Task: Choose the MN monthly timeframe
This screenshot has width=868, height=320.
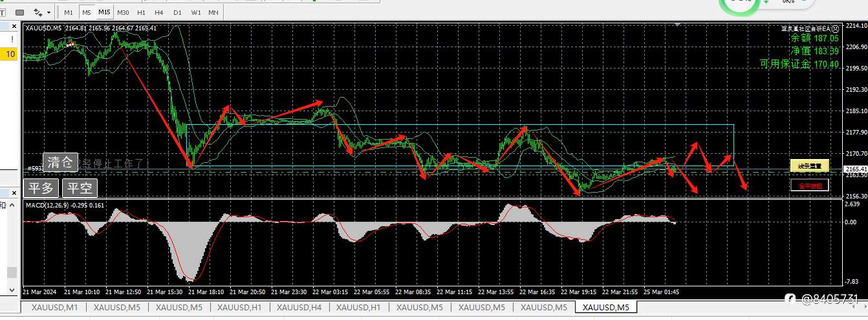Action: [x=213, y=12]
